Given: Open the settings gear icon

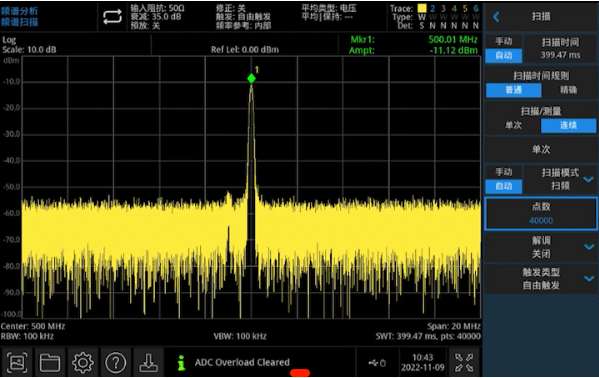Looking at the screenshot, I should coord(83,362).
